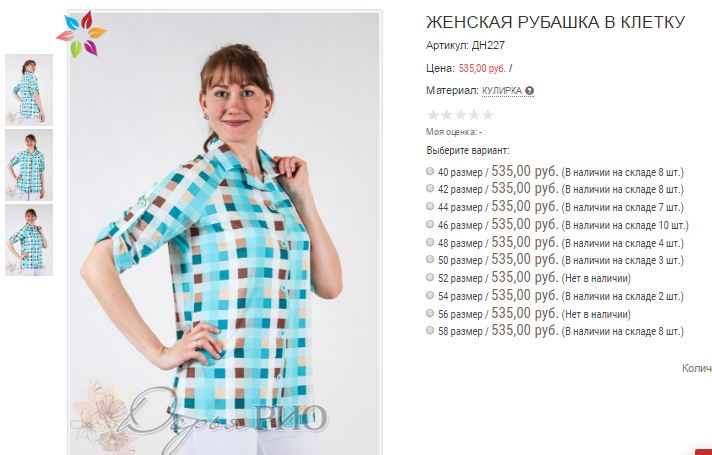Pick the 58 размер radio option
Image resolution: width=712 pixels, height=455 pixels.
coord(430,331)
